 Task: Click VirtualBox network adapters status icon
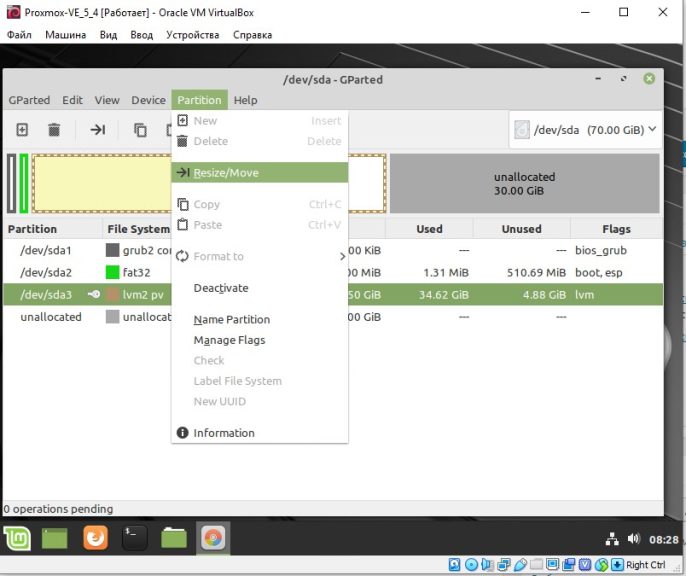(x=504, y=565)
